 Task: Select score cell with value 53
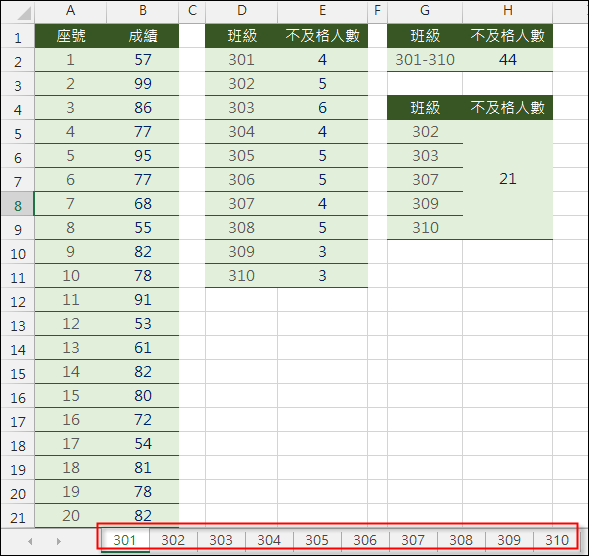point(143,324)
